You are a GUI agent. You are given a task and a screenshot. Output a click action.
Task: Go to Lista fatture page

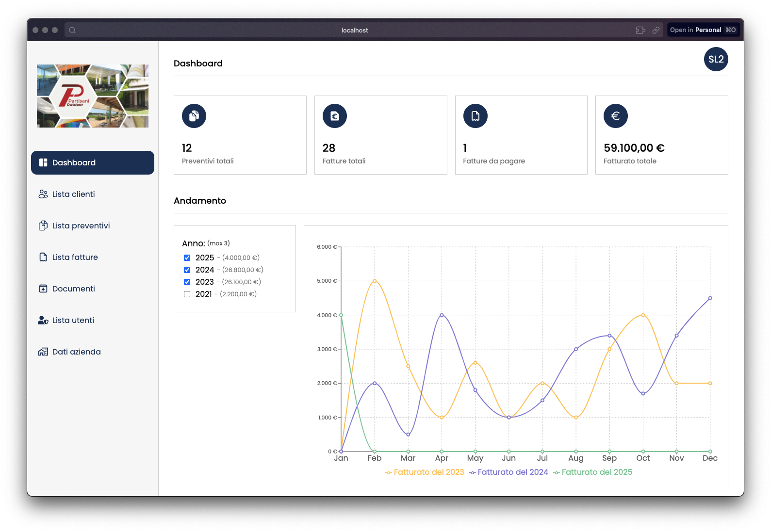coord(75,257)
